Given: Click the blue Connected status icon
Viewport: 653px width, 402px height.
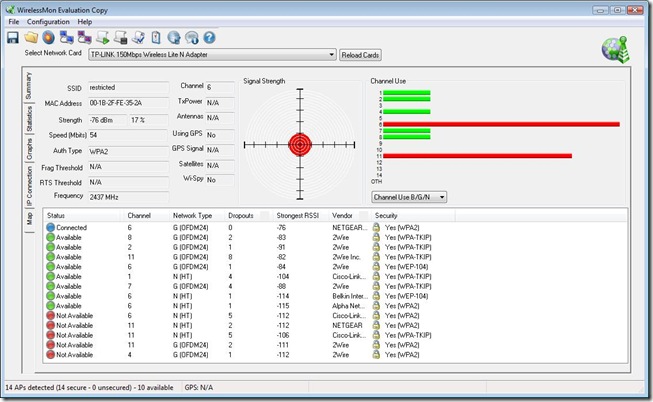Looking at the screenshot, I should pos(51,228).
